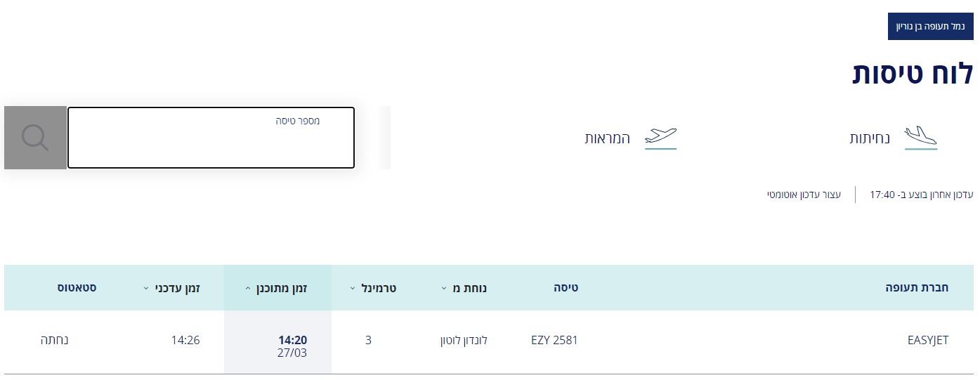Screen dimensions: 980x380
Task: Open the נמל תעופה בן גוריון button
Action: coord(930,26)
